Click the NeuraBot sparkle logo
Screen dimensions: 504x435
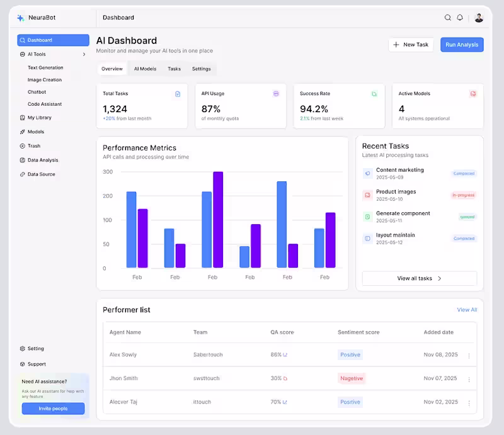pos(21,18)
